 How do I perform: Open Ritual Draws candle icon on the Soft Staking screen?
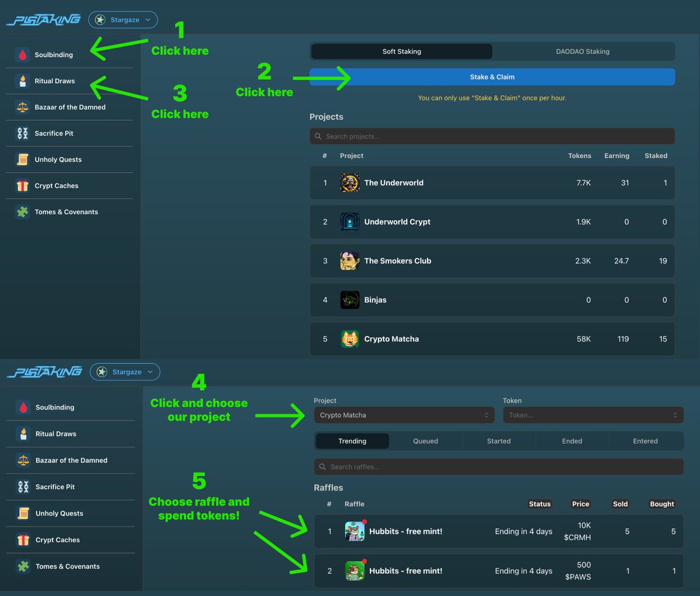click(x=22, y=81)
